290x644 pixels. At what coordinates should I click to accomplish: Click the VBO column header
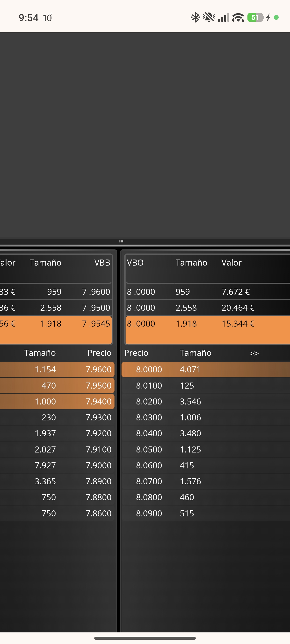coord(135,262)
